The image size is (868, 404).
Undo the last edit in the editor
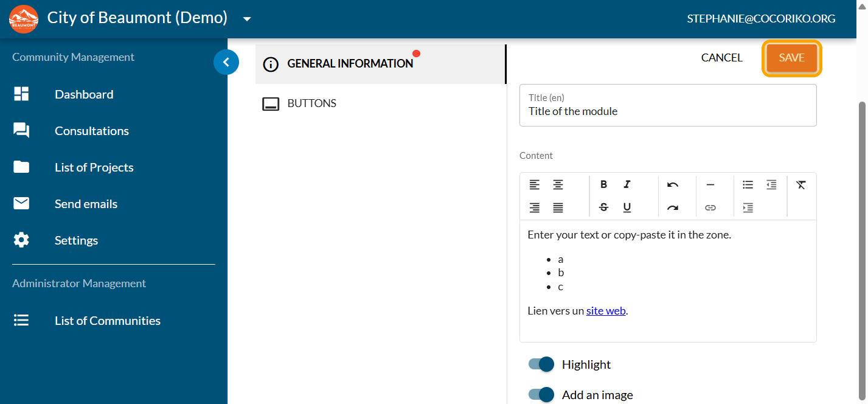tap(672, 184)
